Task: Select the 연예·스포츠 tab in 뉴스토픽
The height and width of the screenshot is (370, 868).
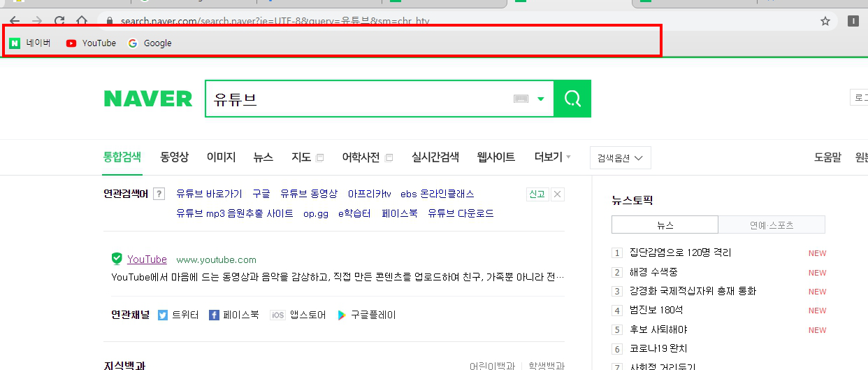Action: tap(772, 225)
